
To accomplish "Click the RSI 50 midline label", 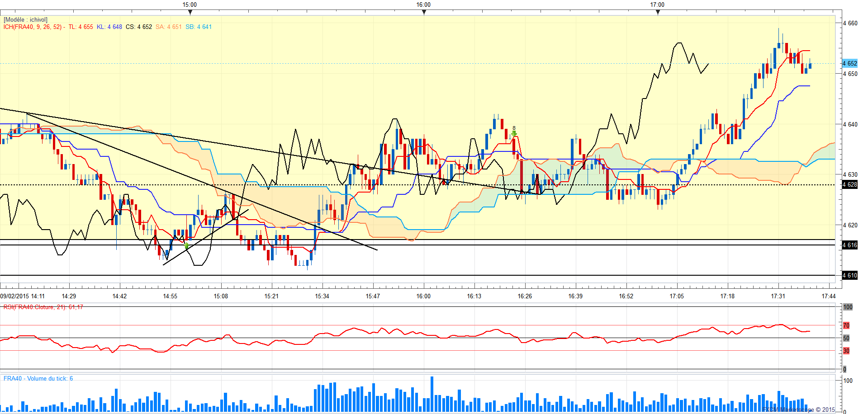I will (x=846, y=338).
